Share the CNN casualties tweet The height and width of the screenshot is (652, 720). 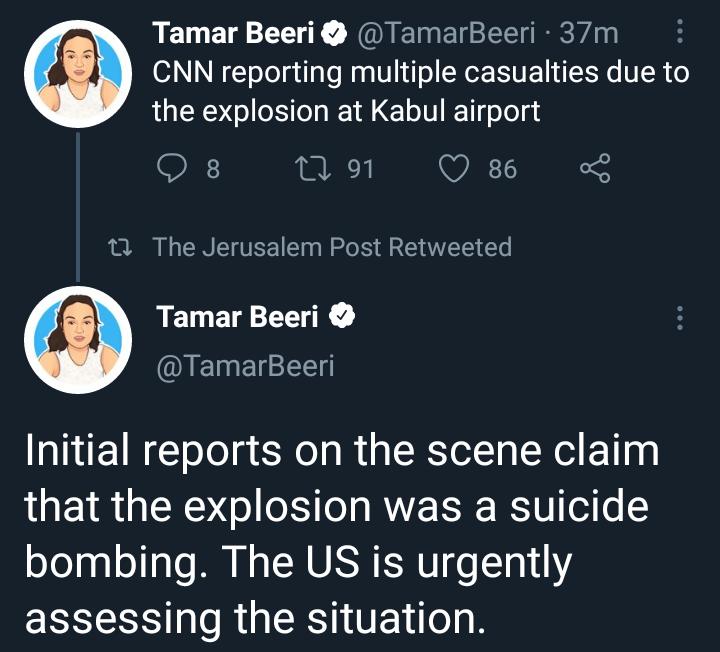click(x=594, y=170)
